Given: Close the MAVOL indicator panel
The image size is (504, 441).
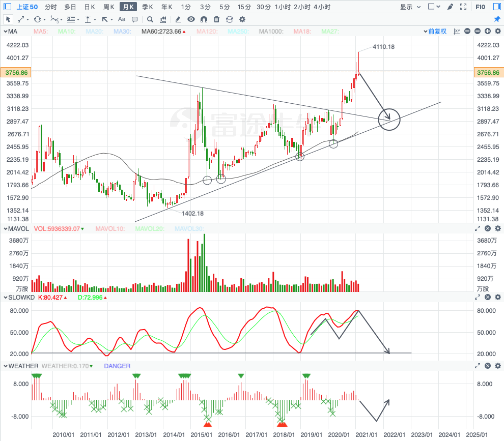Looking at the screenshot, I should [488, 228].
